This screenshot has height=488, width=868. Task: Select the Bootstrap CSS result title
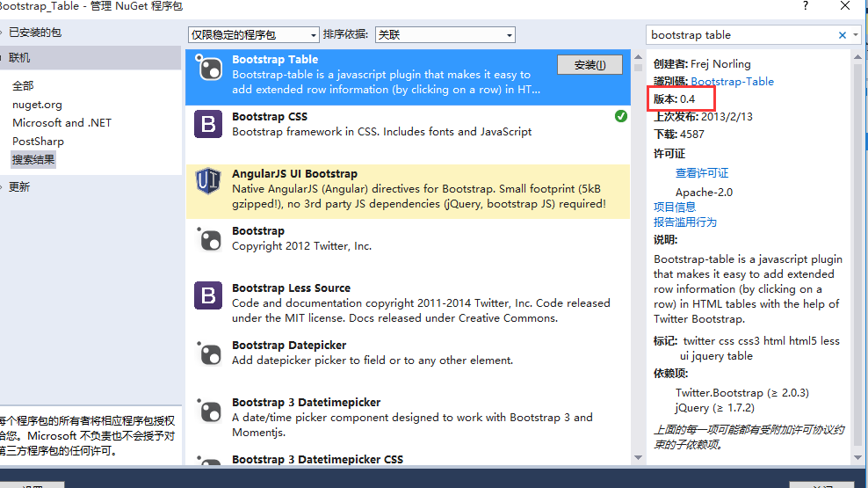[270, 116]
